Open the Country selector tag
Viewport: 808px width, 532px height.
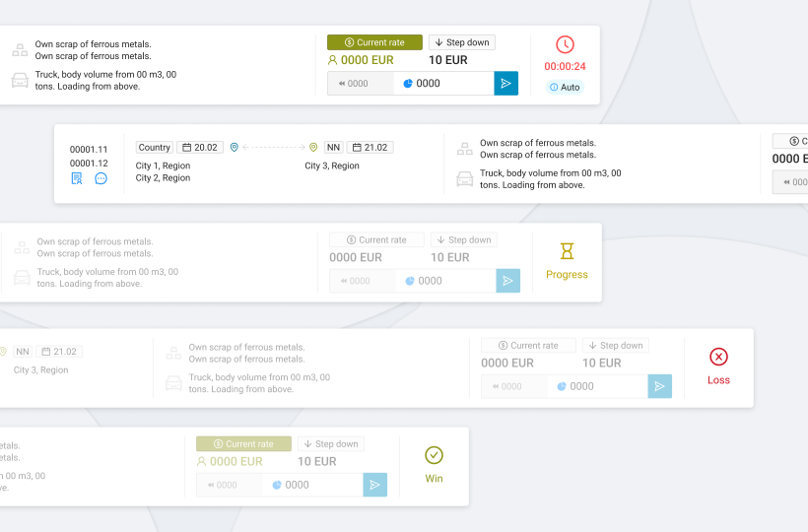click(x=154, y=148)
